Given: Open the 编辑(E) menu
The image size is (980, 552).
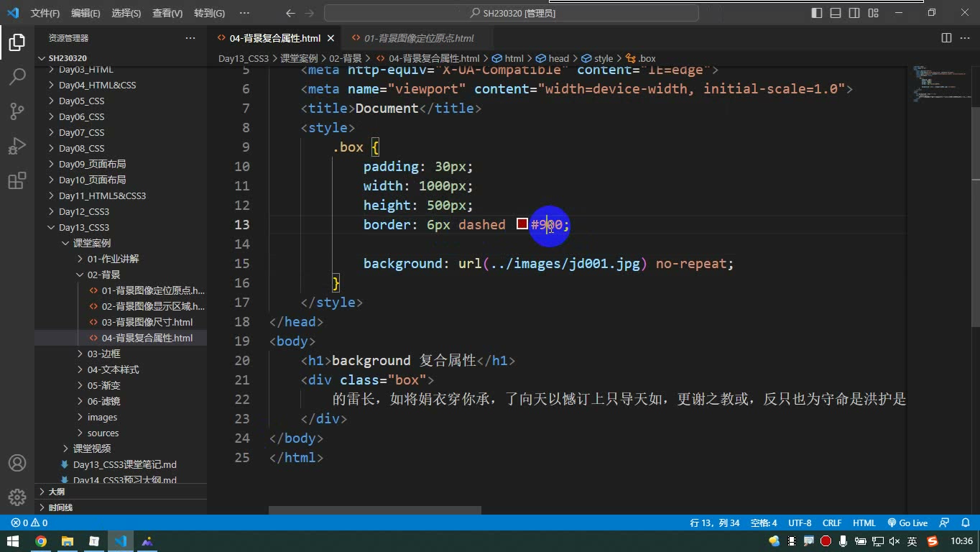Looking at the screenshot, I should coord(85,13).
